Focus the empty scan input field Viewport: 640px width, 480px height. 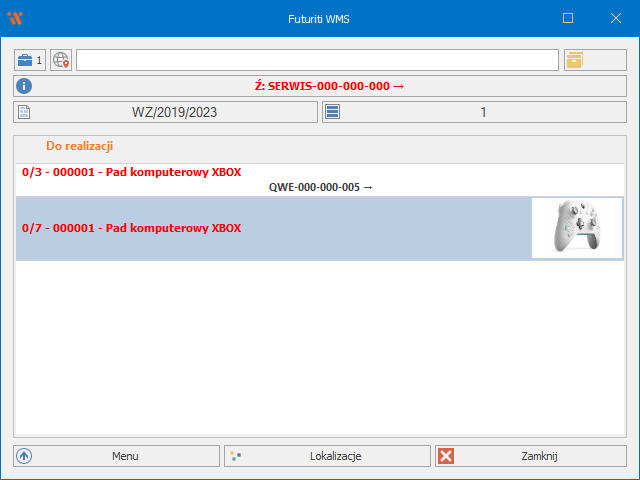coord(316,60)
